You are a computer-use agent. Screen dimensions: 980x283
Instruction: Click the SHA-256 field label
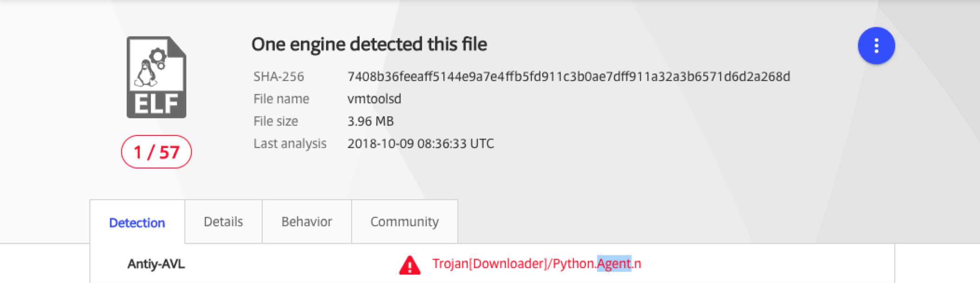click(x=279, y=76)
